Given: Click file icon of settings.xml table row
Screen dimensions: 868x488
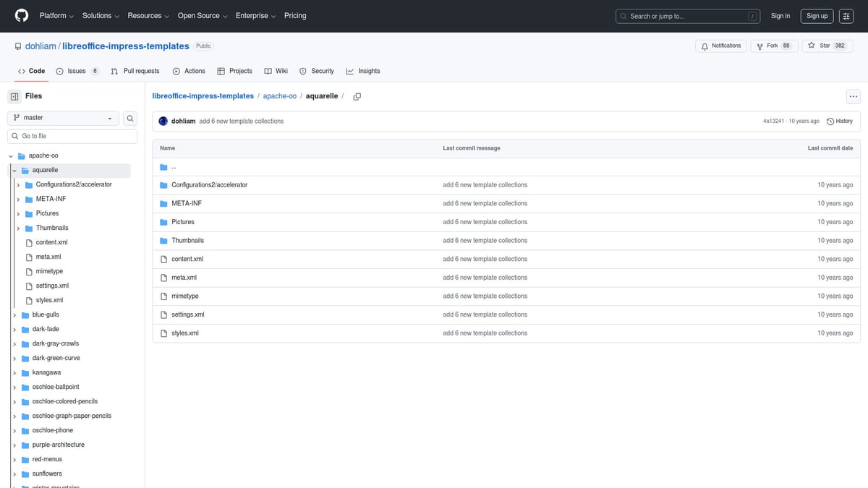Looking at the screenshot, I should pos(163,314).
